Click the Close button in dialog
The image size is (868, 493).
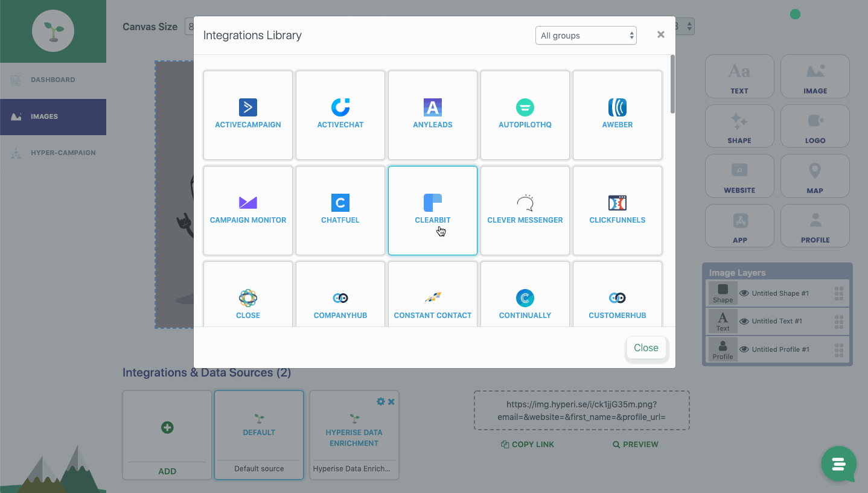click(646, 348)
